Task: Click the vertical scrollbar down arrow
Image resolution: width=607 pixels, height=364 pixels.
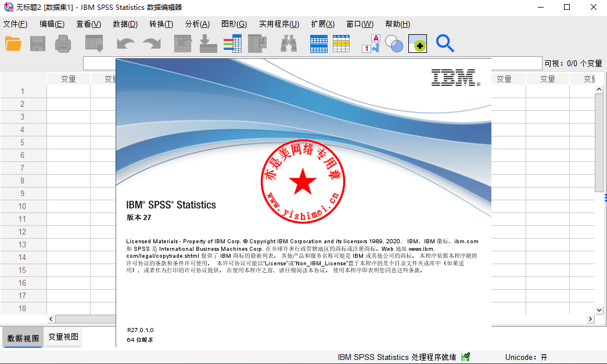Action: pyautogui.click(x=599, y=310)
